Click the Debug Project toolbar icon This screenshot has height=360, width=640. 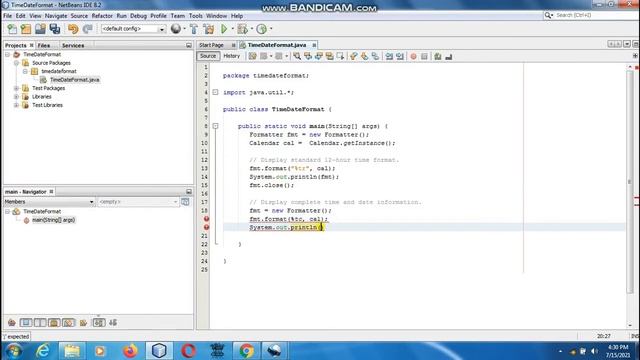[242, 29]
